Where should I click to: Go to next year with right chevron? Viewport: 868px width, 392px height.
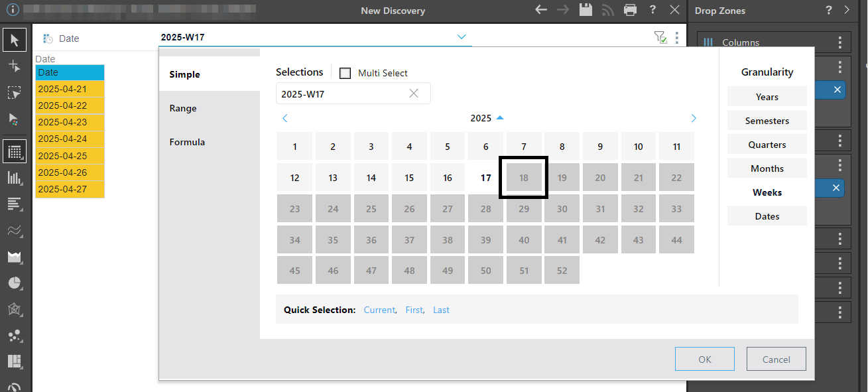click(x=694, y=118)
